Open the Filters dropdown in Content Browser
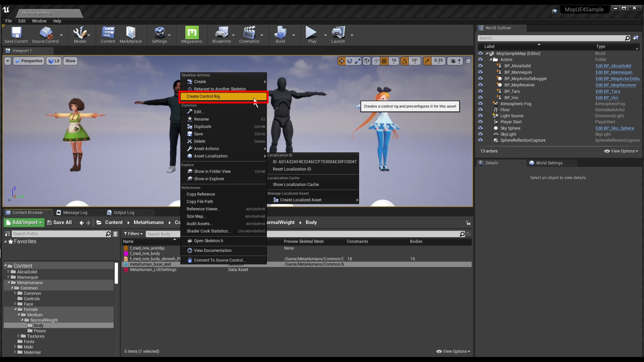 (x=133, y=234)
